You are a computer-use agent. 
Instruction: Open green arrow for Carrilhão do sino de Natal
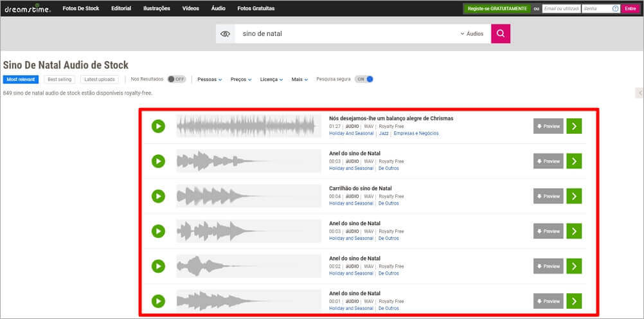[574, 196]
